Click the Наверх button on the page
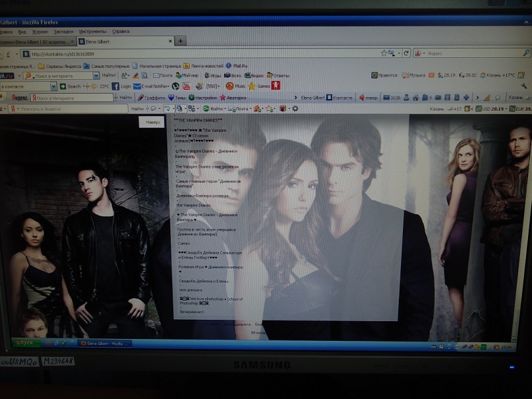The width and height of the screenshot is (532, 399). (x=152, y=122)
